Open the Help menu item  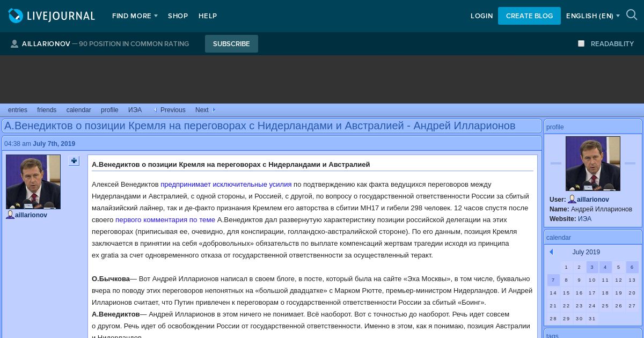tap(208, 16)
